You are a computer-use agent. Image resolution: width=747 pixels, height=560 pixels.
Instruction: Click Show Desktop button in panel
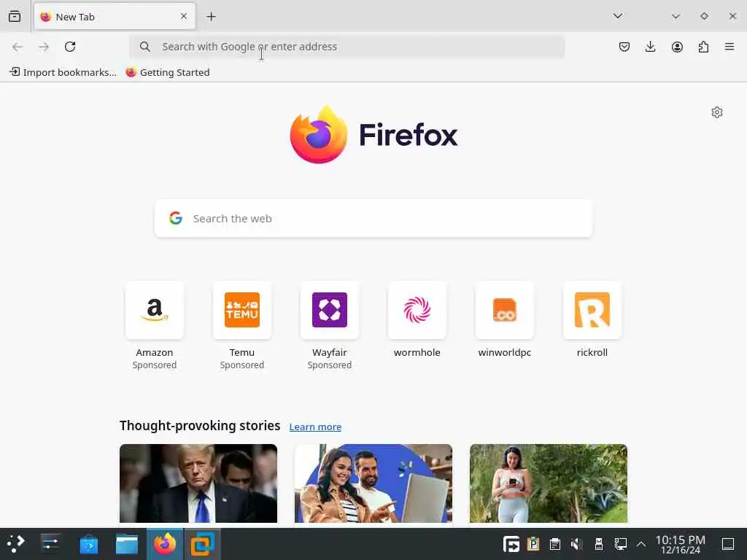click(728, 544)
